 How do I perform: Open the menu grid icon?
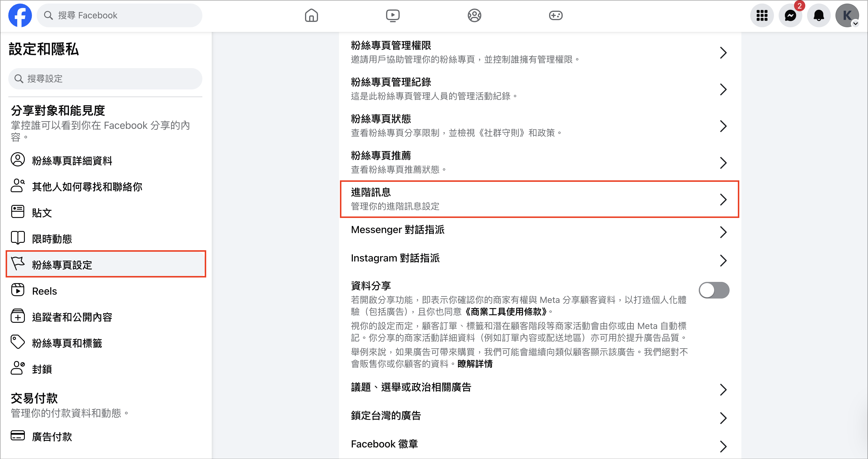[x=762, y=15]
